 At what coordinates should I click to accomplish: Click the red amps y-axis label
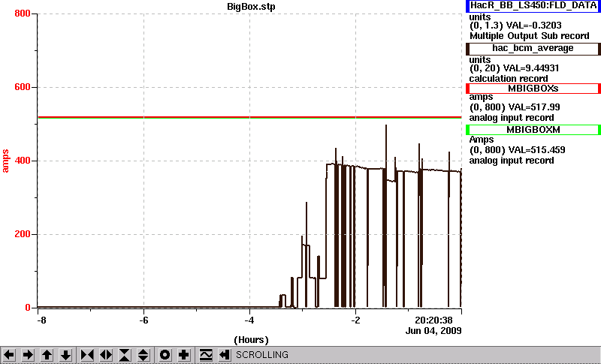pos(5,161)
